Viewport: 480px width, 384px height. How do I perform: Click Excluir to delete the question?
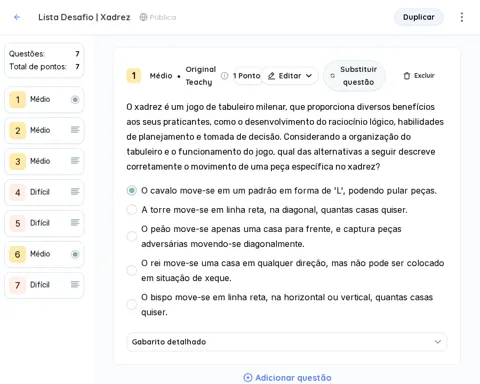pyautogui.click(x=419, y=76)
